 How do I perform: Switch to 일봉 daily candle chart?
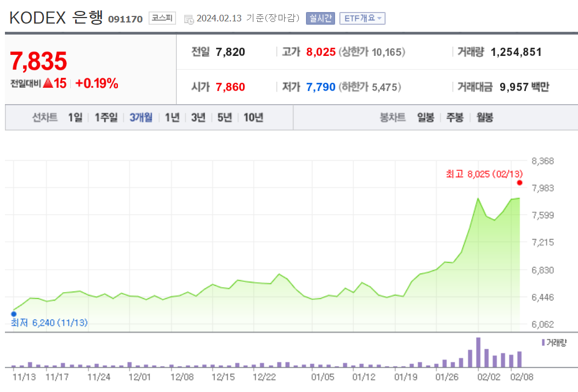tap(426, 117)
